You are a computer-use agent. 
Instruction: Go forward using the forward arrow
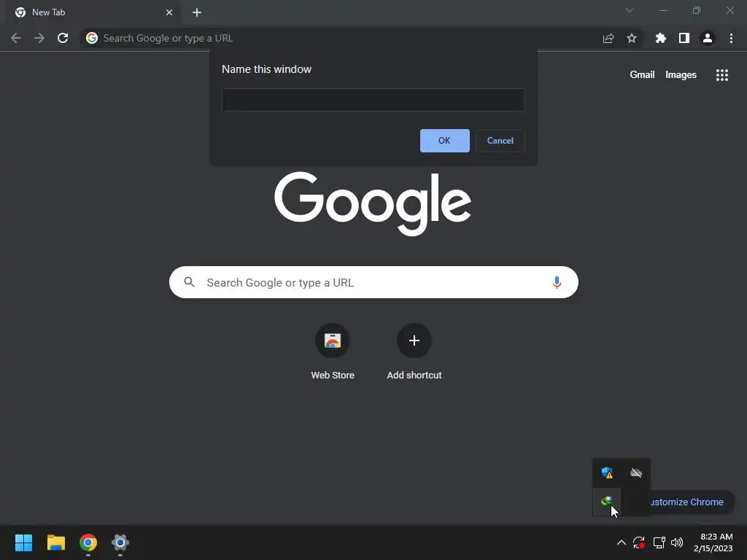[x=39, y=38]
